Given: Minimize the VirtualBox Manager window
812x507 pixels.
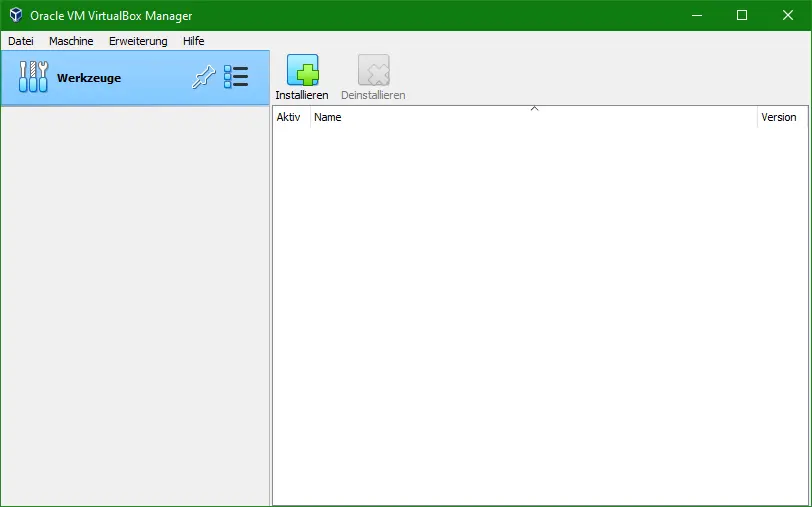Looking at the screenshot, I should [x=696, y=15].
